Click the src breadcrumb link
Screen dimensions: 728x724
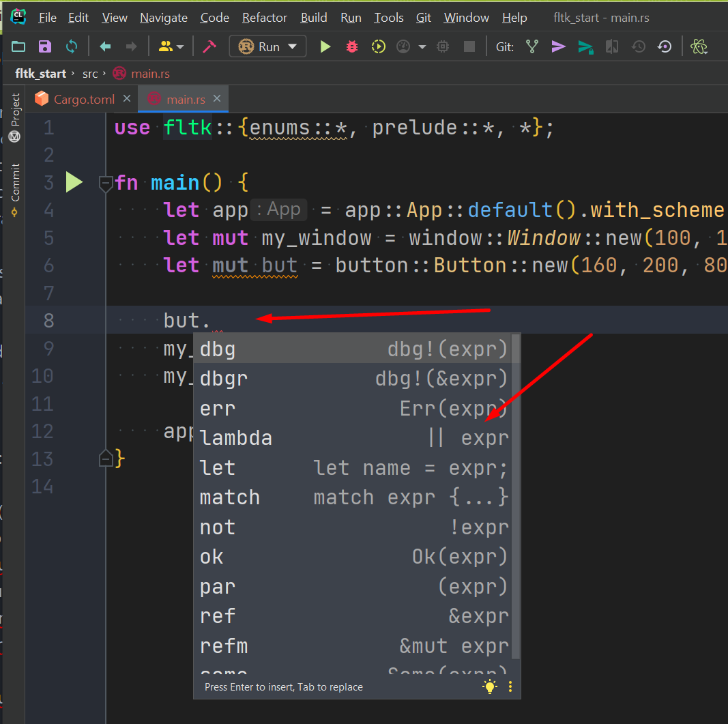tap(90, 73)
